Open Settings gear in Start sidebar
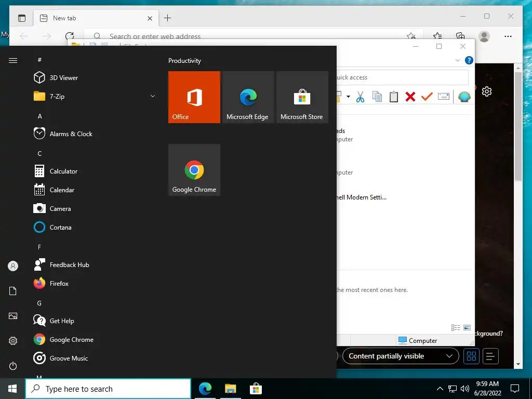This screenshot has height=399, width=532. point(13,341)
